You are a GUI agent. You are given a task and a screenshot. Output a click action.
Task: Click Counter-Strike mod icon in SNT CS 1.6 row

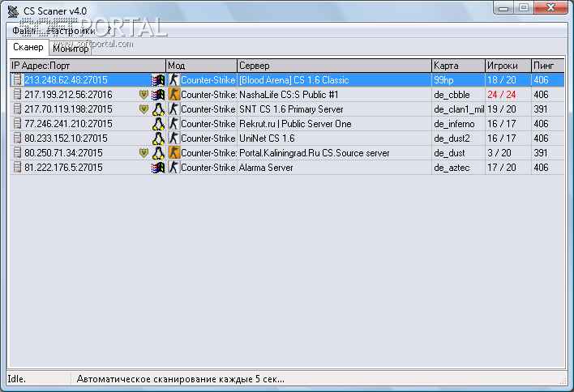click(x=174, y=109)
